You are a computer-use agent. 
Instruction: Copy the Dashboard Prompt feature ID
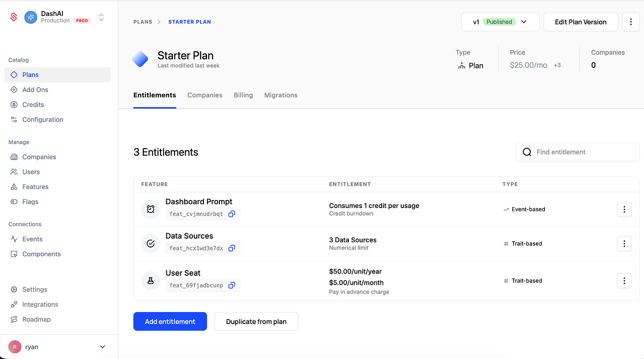(232, 213)
